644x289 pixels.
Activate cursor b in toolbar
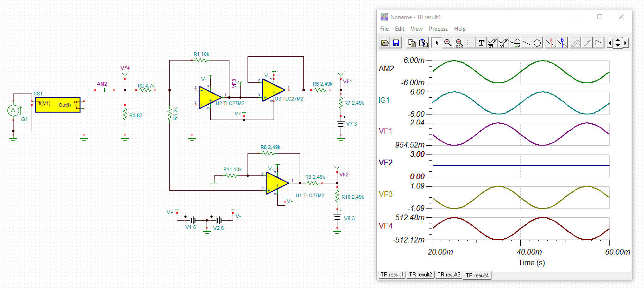point(562,43)
